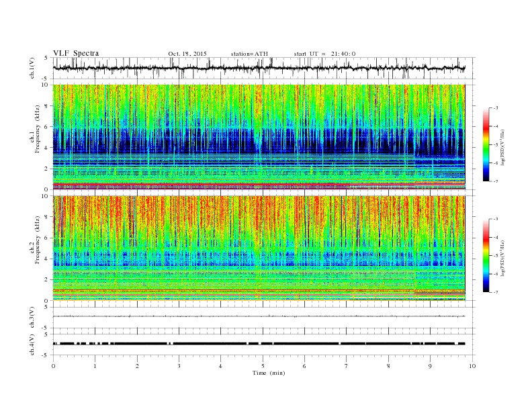Click the ch.2 'Frequency (kHz)' axis label
Viewport: 532px width, 411px height.
pyautogui.click(x=37, y=240)
